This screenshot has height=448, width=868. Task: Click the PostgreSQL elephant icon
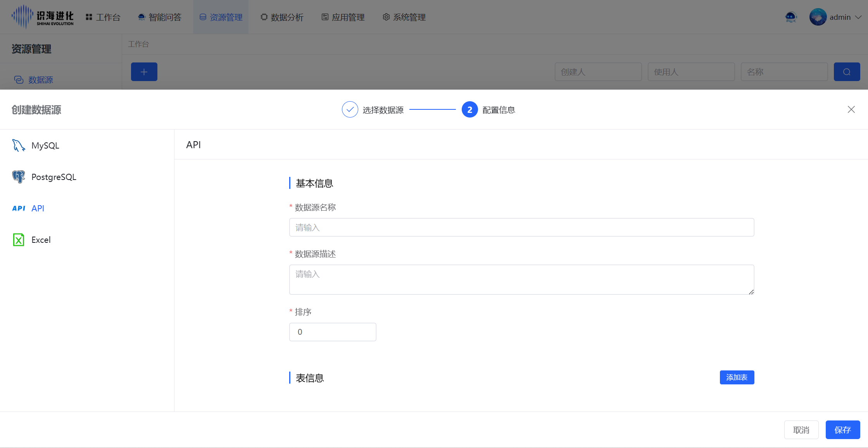click(x=19, y=177)
